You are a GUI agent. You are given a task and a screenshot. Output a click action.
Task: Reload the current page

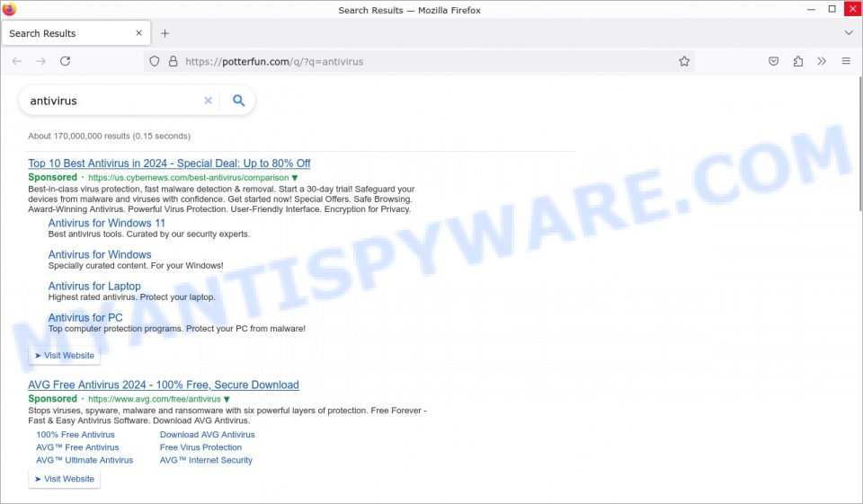click(x=65, y=61)
